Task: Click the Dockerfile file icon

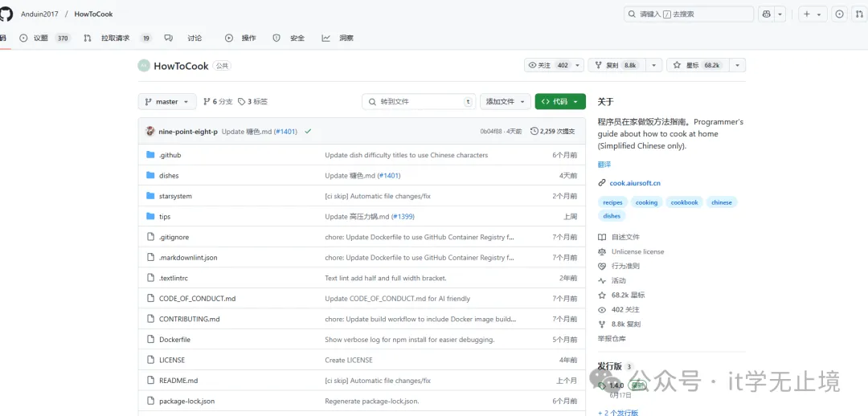Action: [150, 339]
